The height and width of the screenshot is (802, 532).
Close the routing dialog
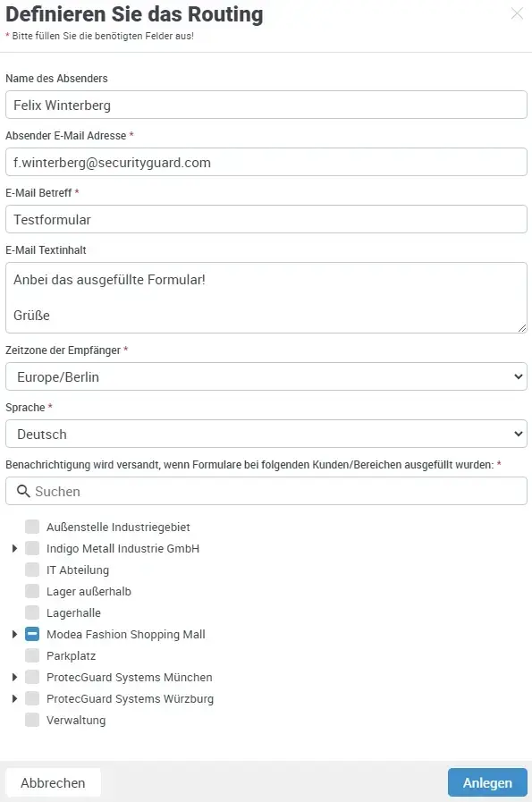pyautogui.click(x=516, y=14)
